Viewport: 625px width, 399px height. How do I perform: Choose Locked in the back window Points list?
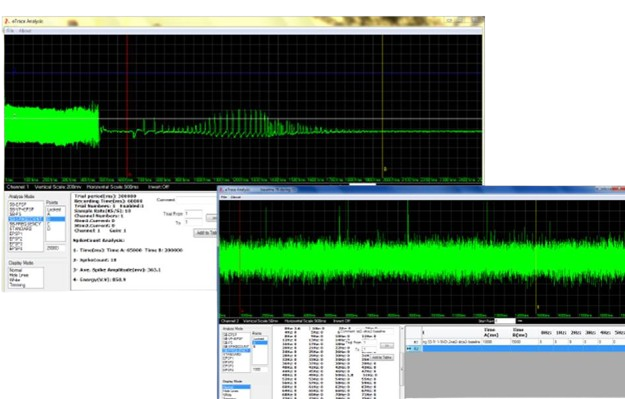pos(54,209)
